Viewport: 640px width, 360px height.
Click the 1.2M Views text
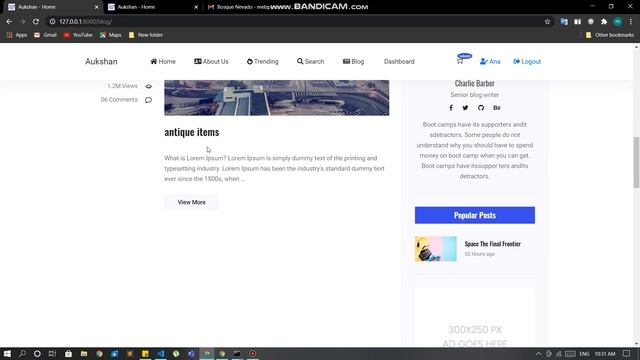click(x=122, y=86)
